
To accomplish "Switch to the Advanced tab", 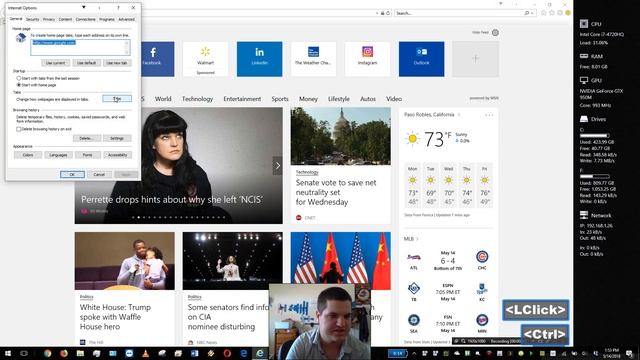I will pyautogui.click(x=127, y=19).
